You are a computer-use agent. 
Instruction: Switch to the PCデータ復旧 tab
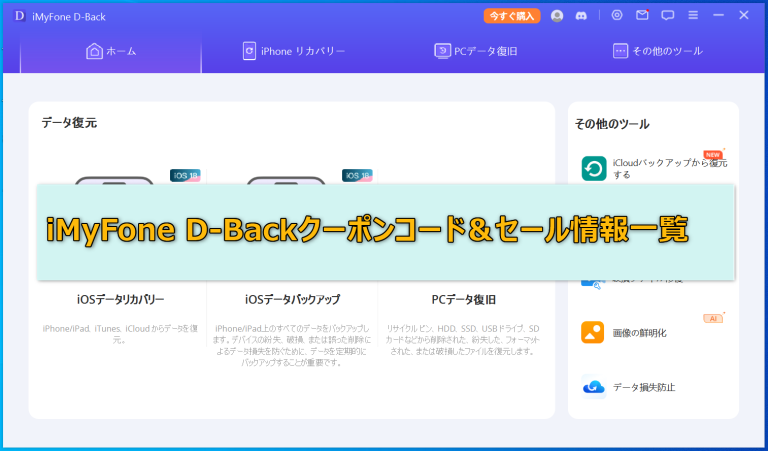pos(476,51)
